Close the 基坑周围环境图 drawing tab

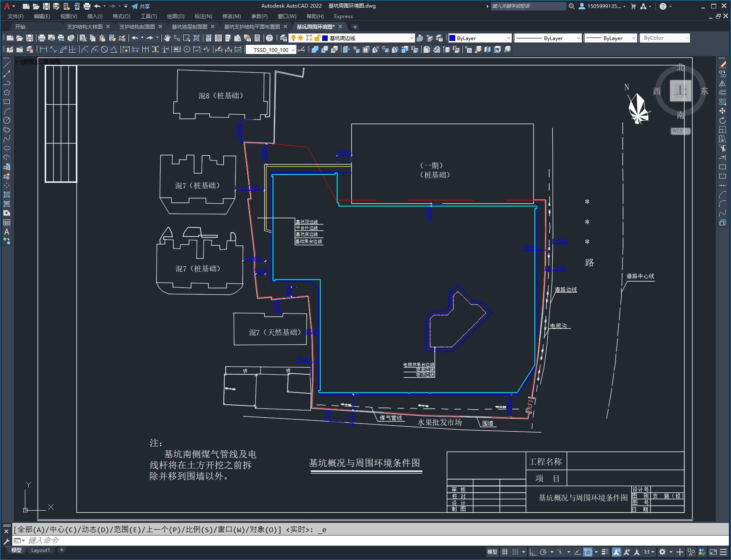point(340,27)
